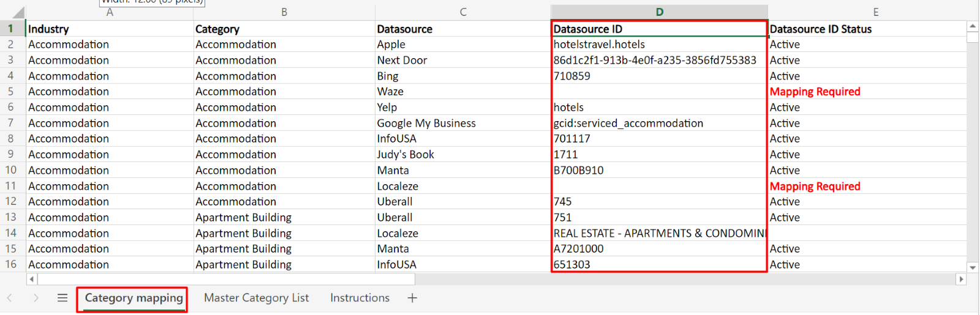This screenshot has width=980, height=315.
Task: Select row 5 header
Action: pos(11,91)
